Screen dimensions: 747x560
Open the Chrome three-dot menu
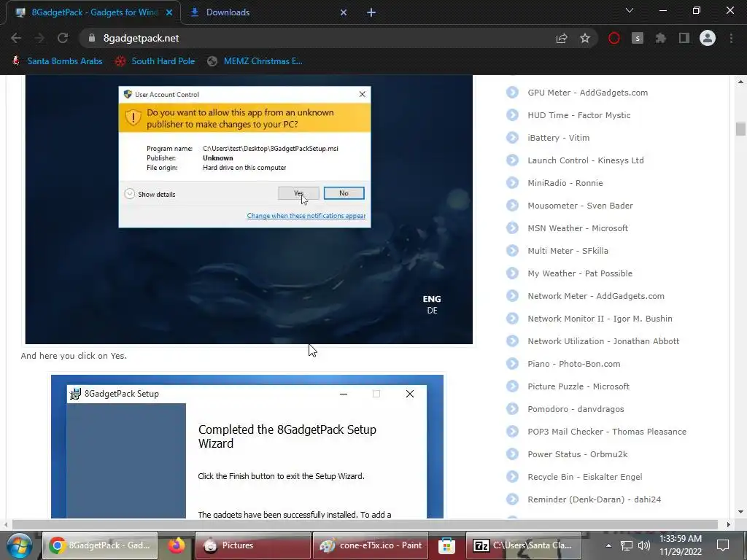[731, 38]
